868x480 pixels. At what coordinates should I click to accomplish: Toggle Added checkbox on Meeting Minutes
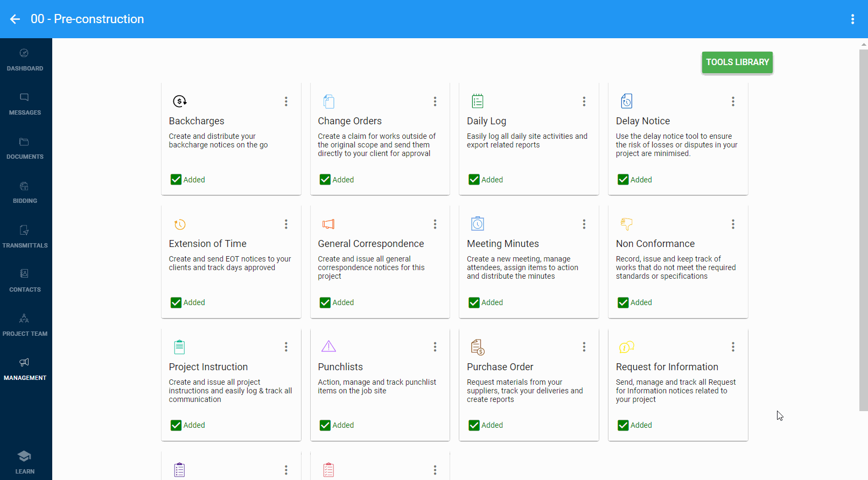pos(474,302)
